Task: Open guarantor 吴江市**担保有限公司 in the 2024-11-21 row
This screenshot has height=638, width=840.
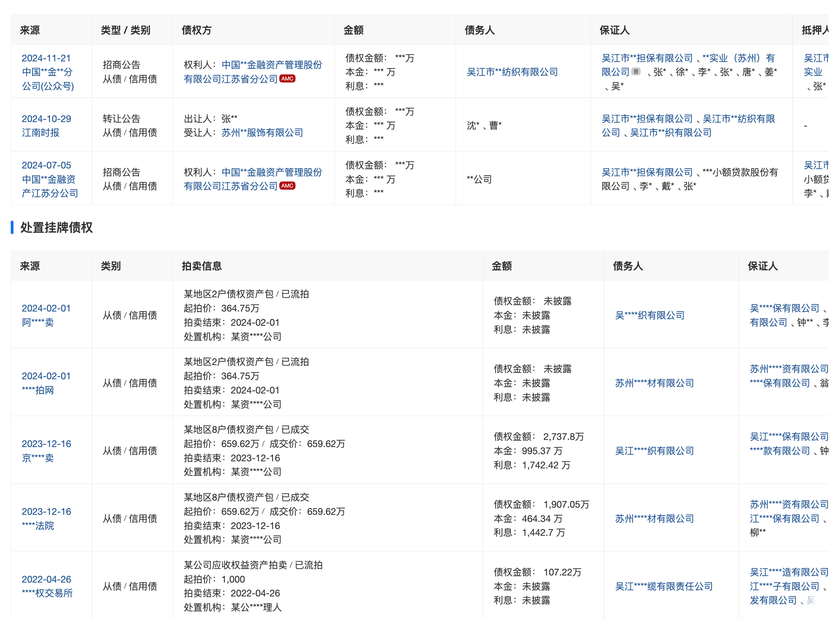Action: click(x=647, y=58)
